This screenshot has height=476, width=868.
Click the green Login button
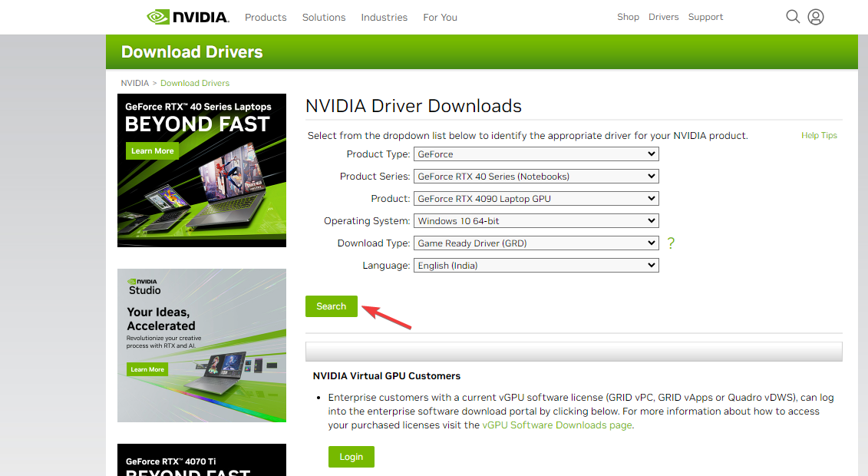click(x=351, y=457)
